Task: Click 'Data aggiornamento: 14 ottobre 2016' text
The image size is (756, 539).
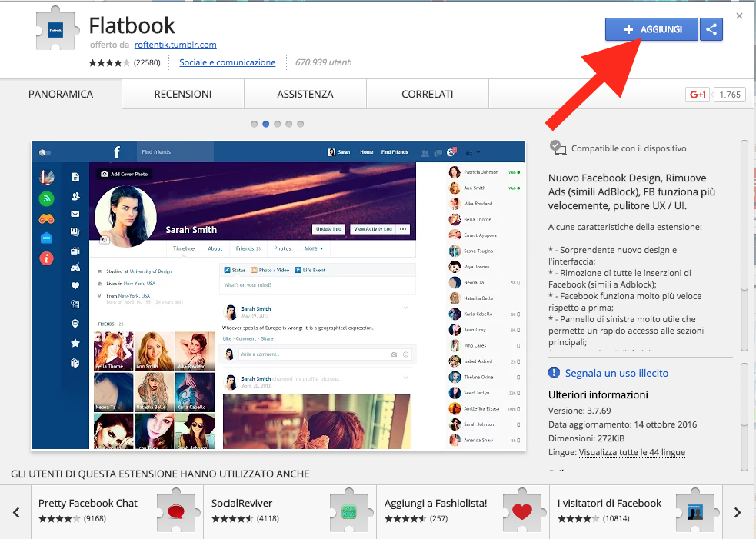Action: point(622,424)
